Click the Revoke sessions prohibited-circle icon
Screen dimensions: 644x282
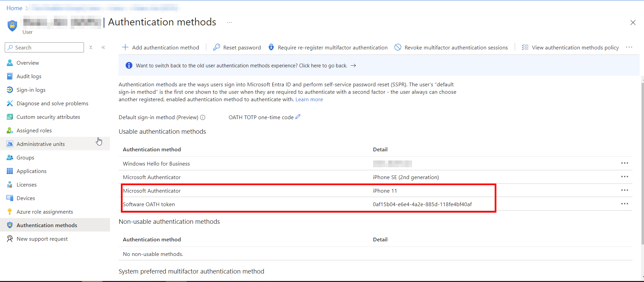[398, 47]
